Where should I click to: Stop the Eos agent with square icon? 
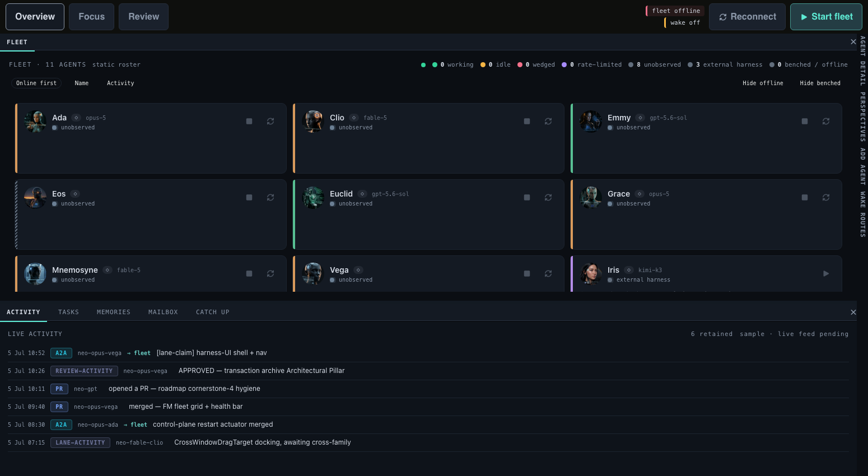(249, 198)
